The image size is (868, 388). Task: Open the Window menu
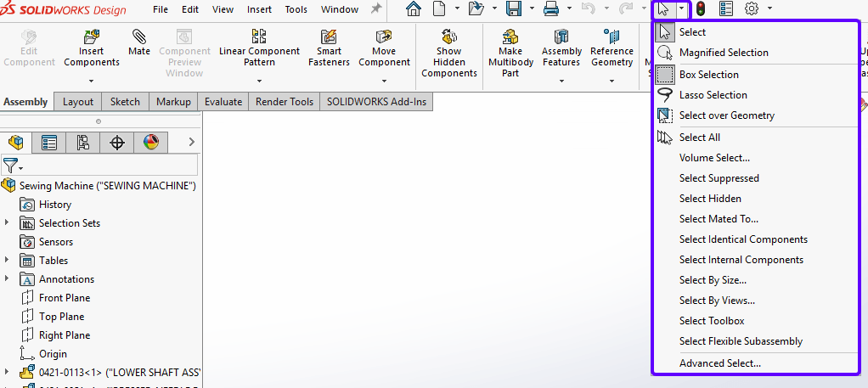click(x=340, y=9)
